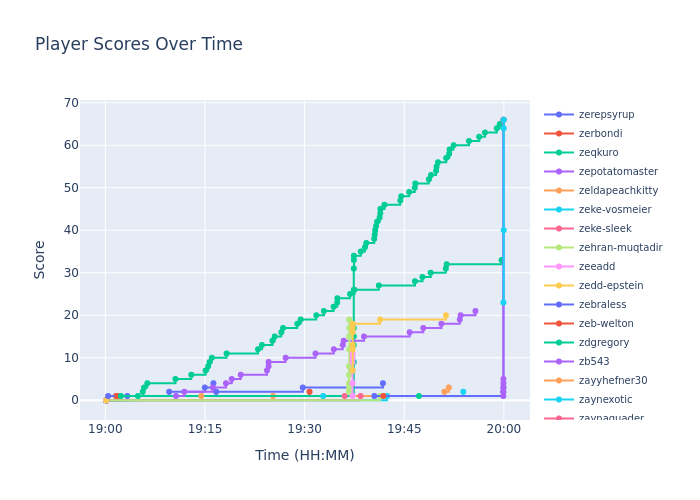Click zb543 purple legend swatch
700x500 pixels.
click(x=559, y=362)
